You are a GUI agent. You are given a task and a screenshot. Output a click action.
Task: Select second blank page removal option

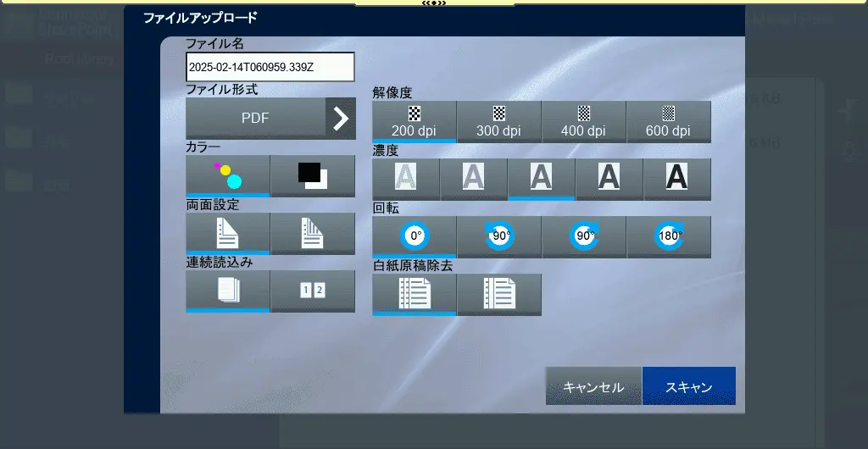(499, 294)
